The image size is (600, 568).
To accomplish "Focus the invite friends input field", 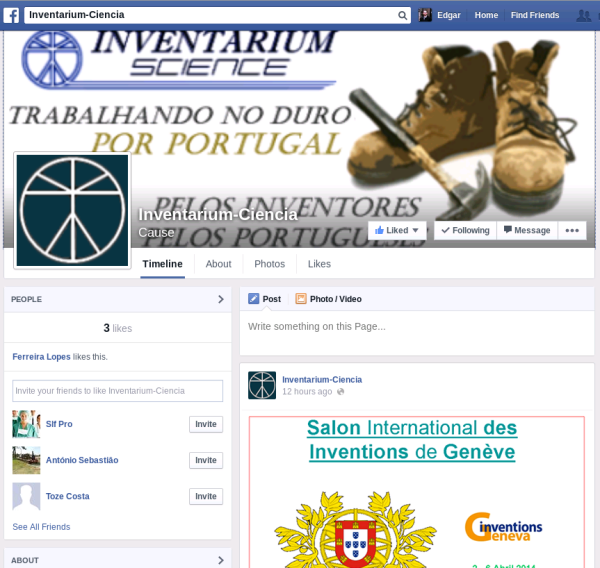I will (117, 391).
